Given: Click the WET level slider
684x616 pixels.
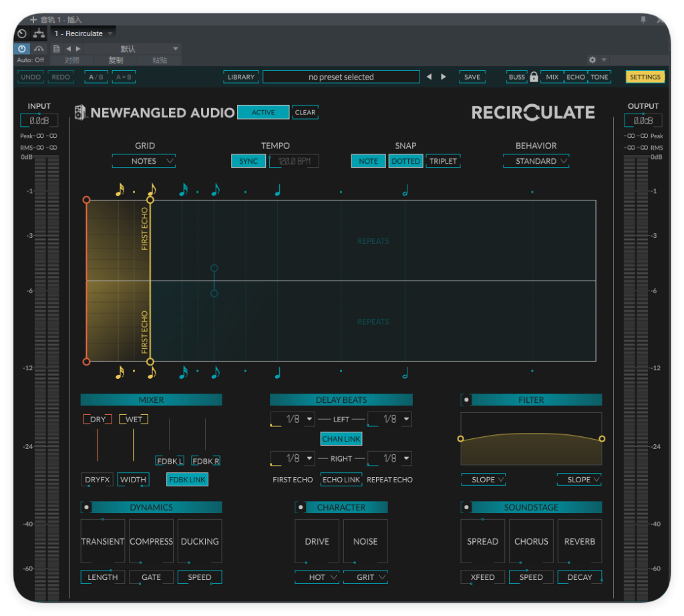Looking at the screenshot, I should [x=134, y=444].
